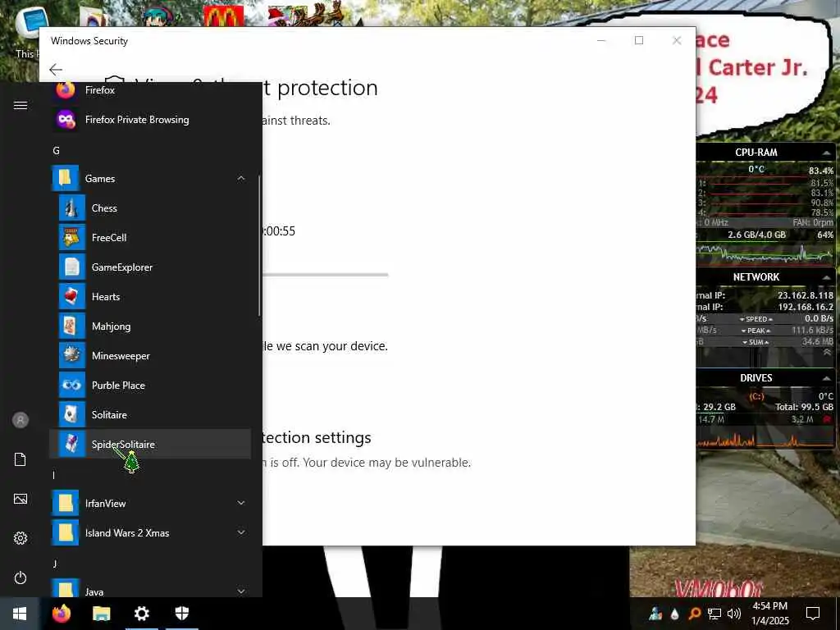Launch Solitaire from the Games folder
The image size is (840, 630).
pyautogui.click(x=150, y=414)
